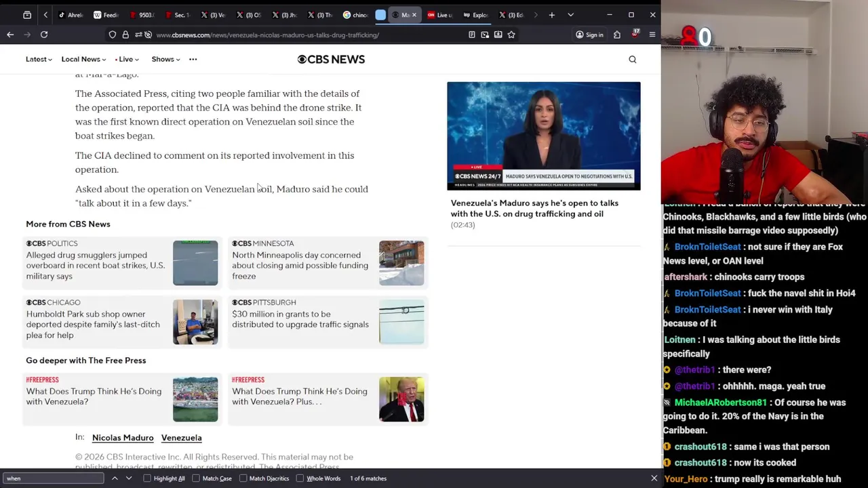This screenshot has height=488, width=868.
Task: Open North Minneapolis day concerned article
Action: point(300,266)
